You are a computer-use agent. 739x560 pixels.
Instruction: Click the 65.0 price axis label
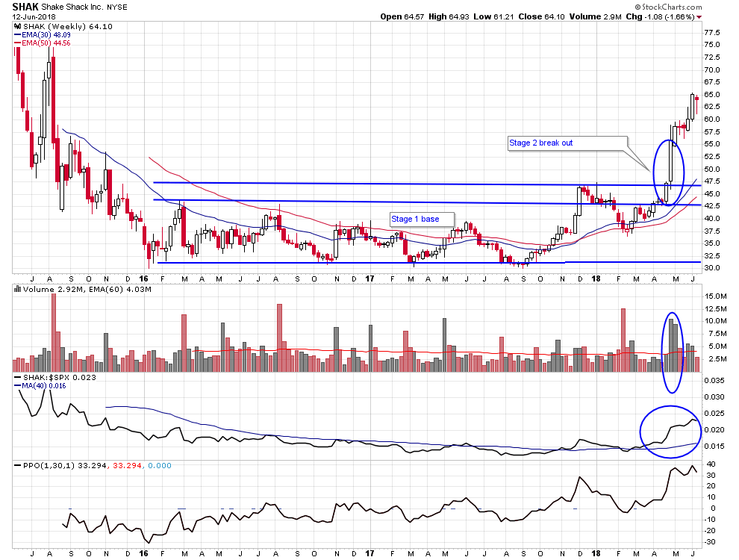[x=711, y=94]
